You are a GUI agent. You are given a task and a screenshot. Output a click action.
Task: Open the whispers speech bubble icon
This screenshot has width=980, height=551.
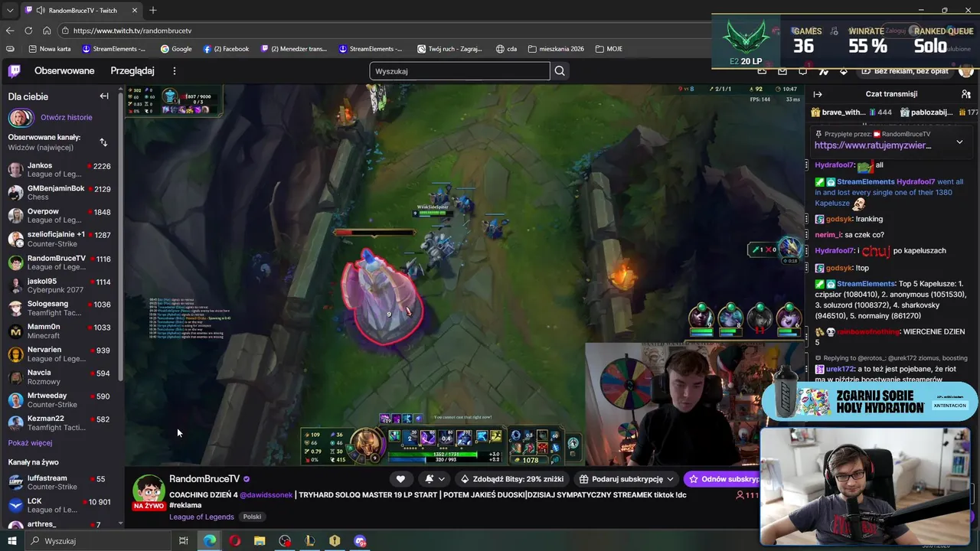point(802,71)
